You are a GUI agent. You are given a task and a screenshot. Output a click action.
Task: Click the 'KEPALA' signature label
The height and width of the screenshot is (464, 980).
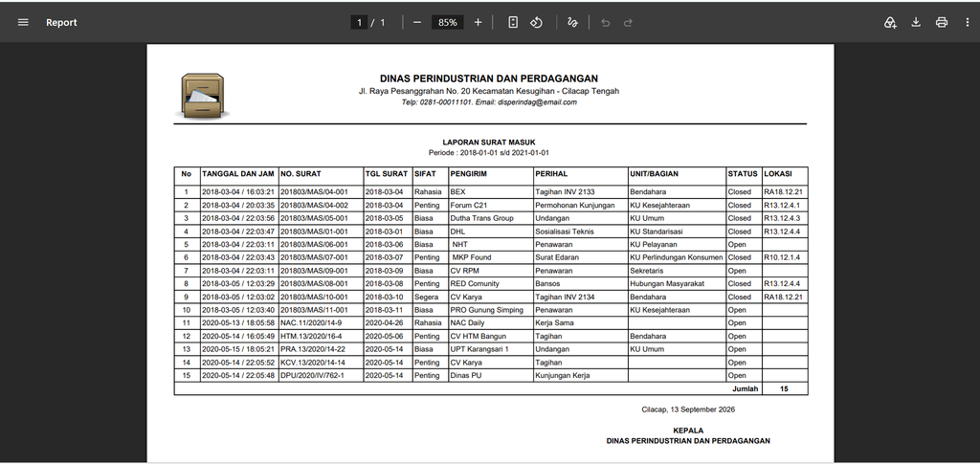click(x=688, y=431)
